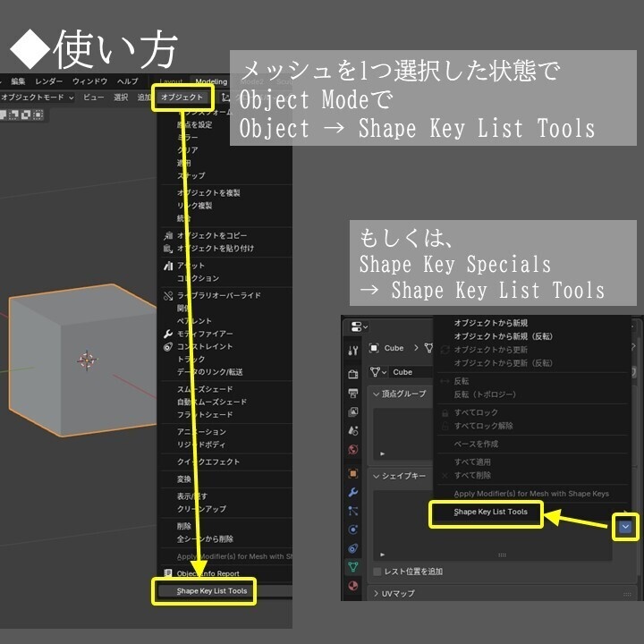Open the mesh data browse dropdown
Image resolution: width=644 pixels, height=644 pixels.
(377, 372)
